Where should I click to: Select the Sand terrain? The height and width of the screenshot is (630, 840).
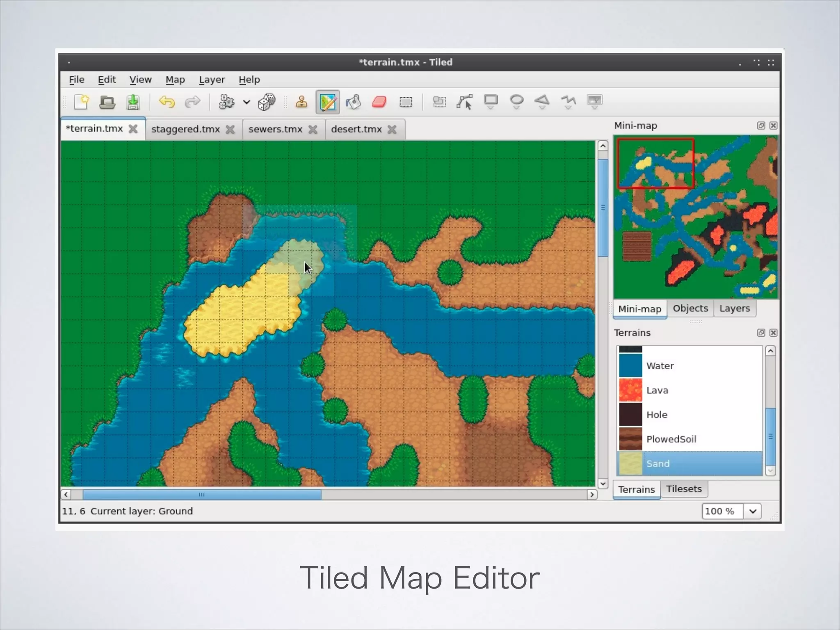pos(689,463)
